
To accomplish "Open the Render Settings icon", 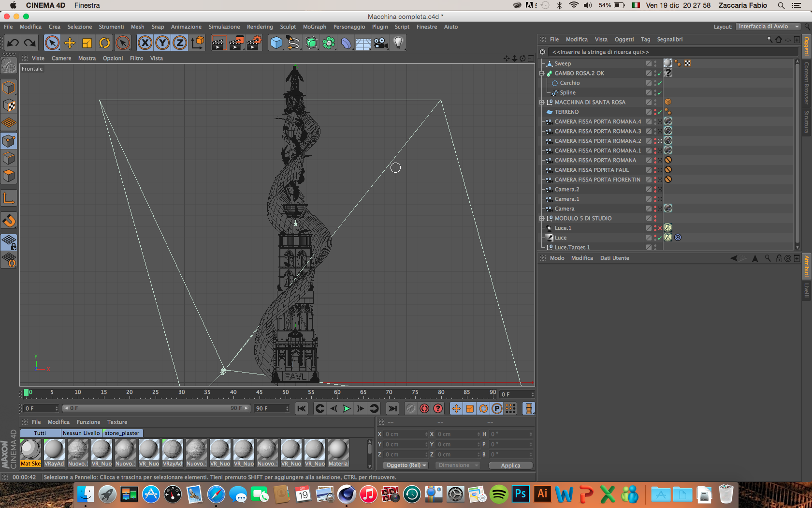I will pos(254,43).
